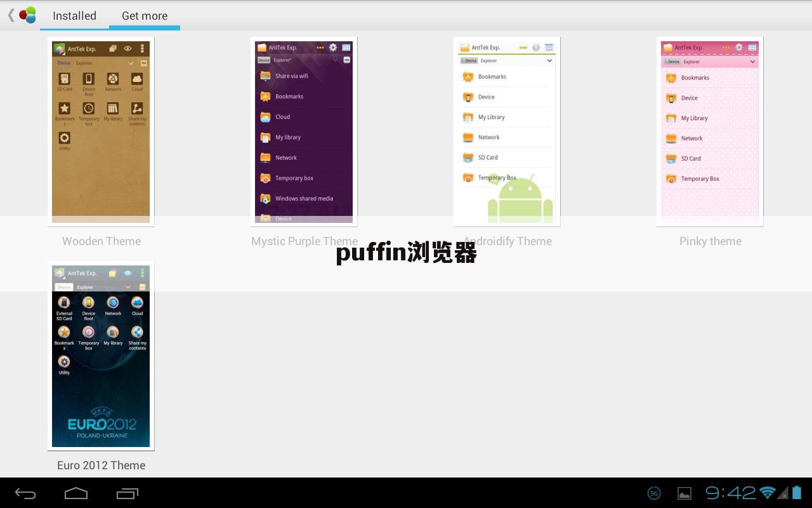Switch to the Installed tab
The height and width of the screenshot is (508, 812).
74,16
